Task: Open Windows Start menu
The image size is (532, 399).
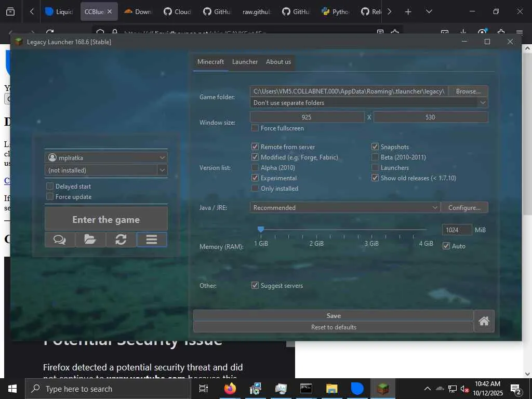Action: pos(12,389)
